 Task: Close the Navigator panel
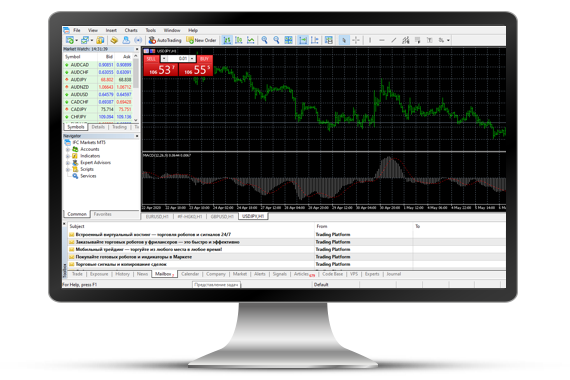click(x=137, y=136)
